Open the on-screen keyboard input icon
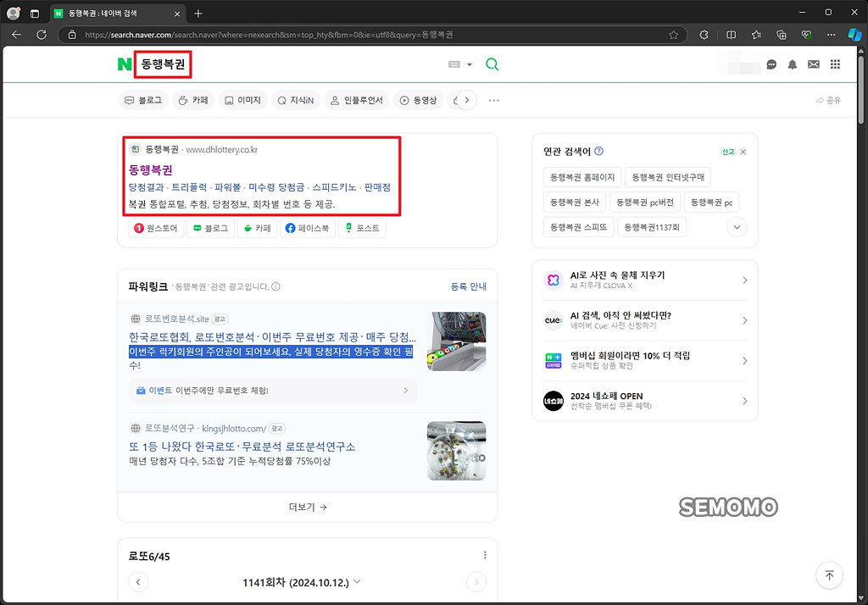 454,64
